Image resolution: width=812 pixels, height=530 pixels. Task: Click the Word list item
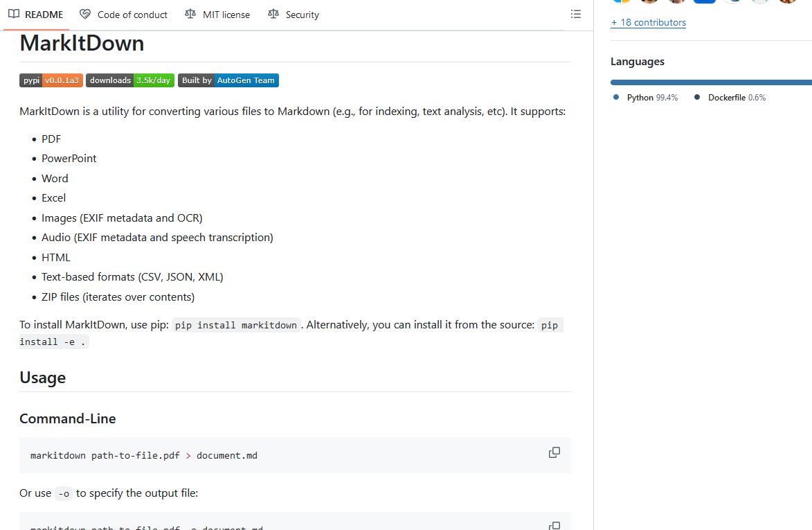[x=55, y=178]
